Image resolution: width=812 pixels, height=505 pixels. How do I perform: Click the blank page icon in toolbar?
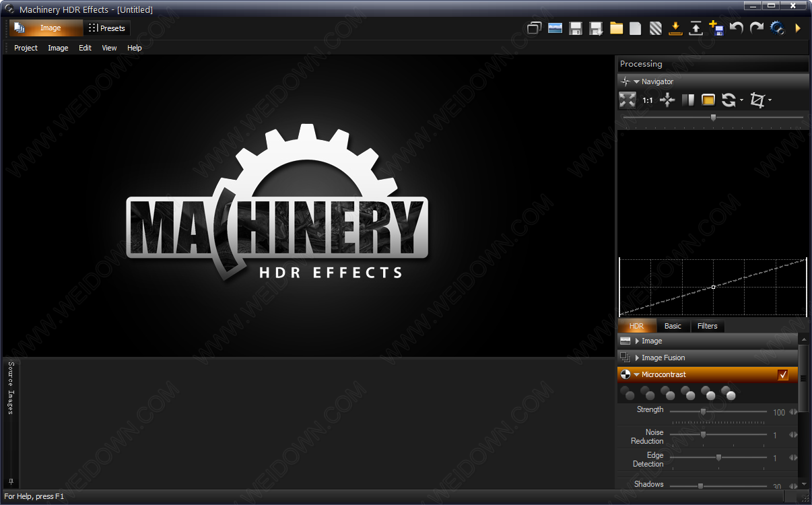tap(636, 28)
